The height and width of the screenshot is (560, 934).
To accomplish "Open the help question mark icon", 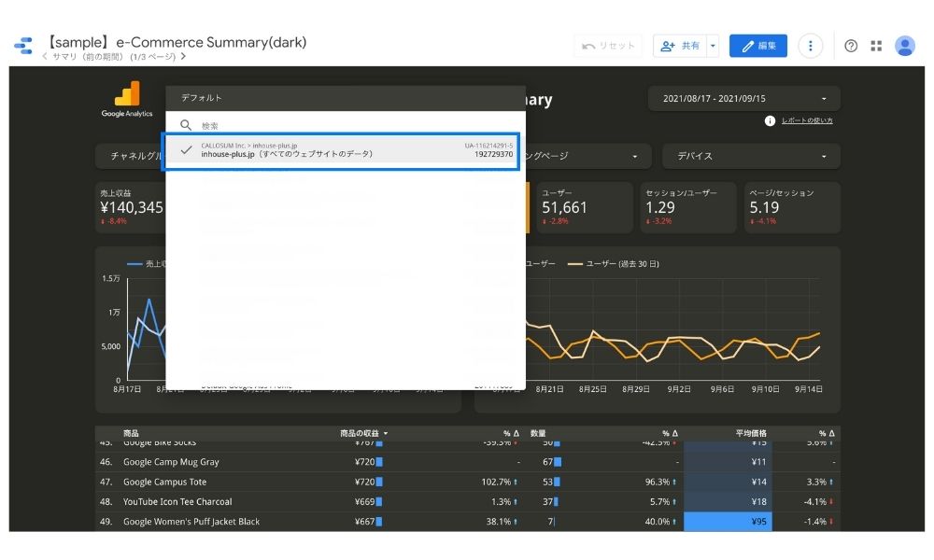I will tap(851, 46).
